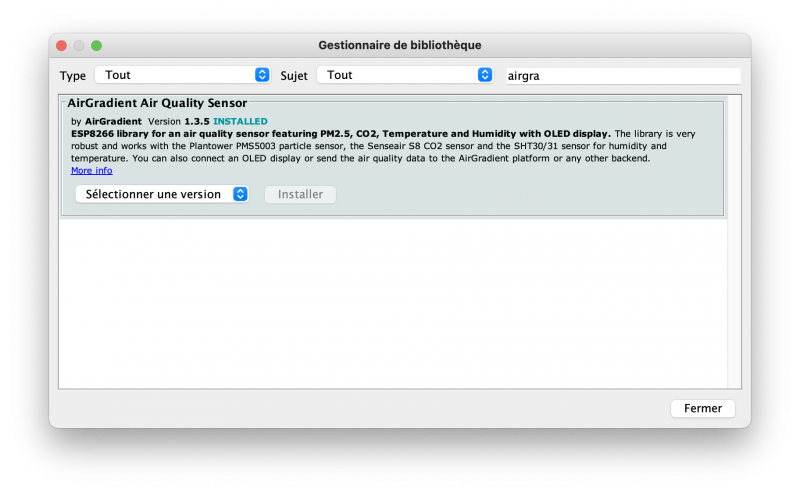Screen dimensions: 800x493
Task: Click the version number 1.3.5
Action: (x=197, y=121)
